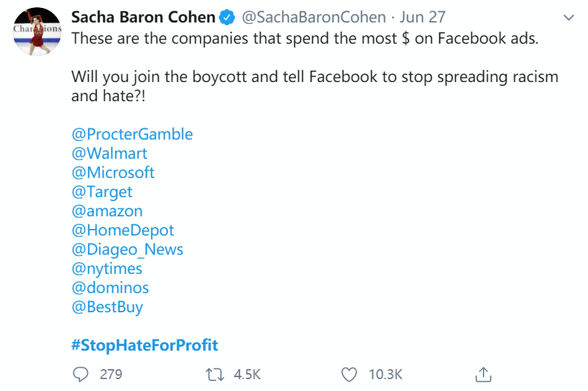Expand the tweet options chevron
Image resolution: width=588 pixels, height=391 pixels.
click(x=567, y=17)
